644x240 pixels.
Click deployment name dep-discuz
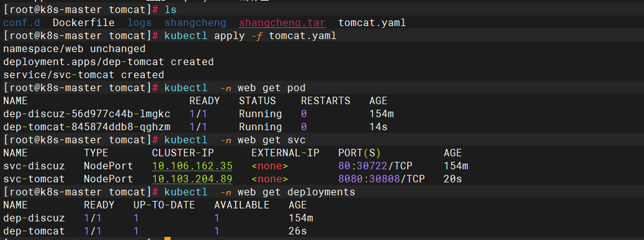pos(34,218)
